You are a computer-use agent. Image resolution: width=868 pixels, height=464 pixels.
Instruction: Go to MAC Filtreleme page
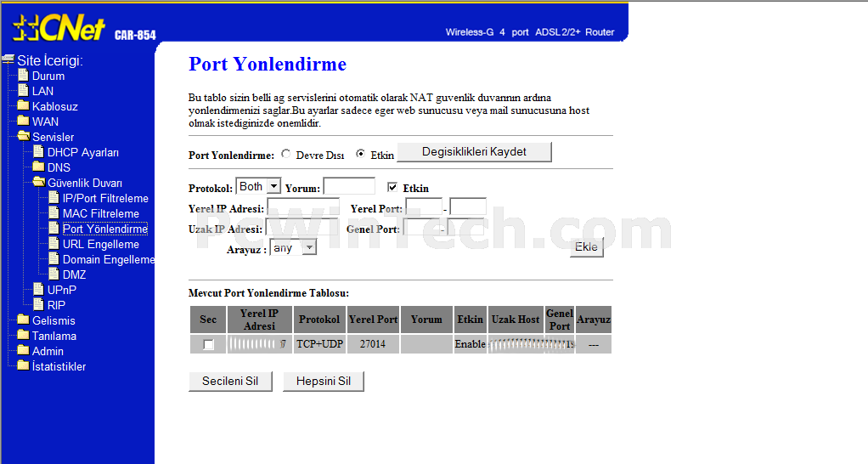(x=101, y=213)
